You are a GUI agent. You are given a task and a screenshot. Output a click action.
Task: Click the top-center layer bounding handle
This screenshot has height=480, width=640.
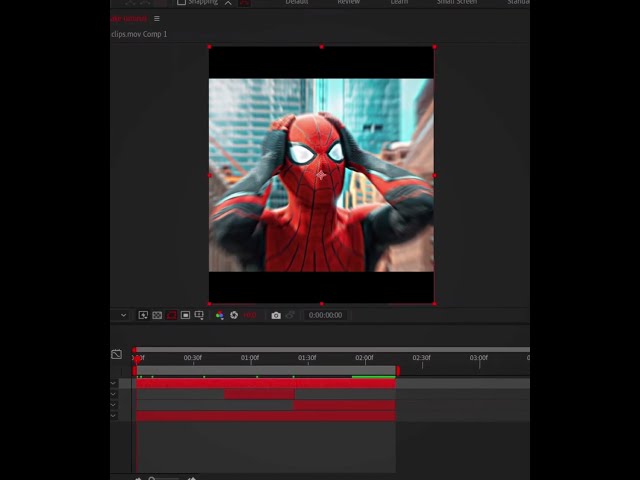point(322,47)
